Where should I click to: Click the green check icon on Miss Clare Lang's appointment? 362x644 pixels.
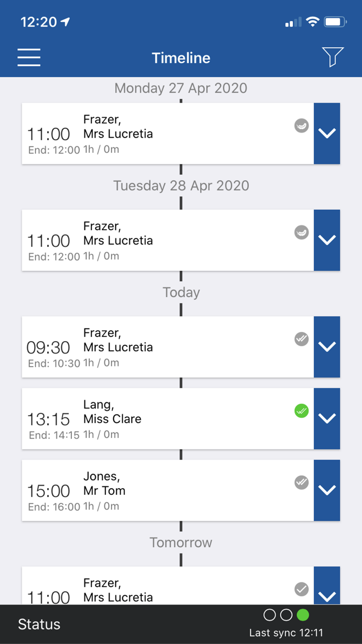point(301,411)
